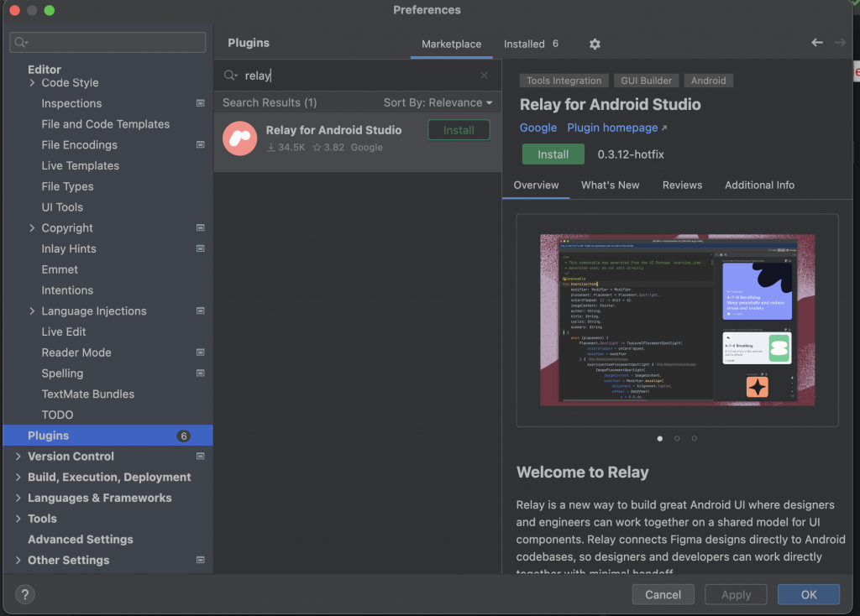Expand Build, Execution, Deployment section
The width and height of the screenshot is (860, 616).
pos(18,477)
